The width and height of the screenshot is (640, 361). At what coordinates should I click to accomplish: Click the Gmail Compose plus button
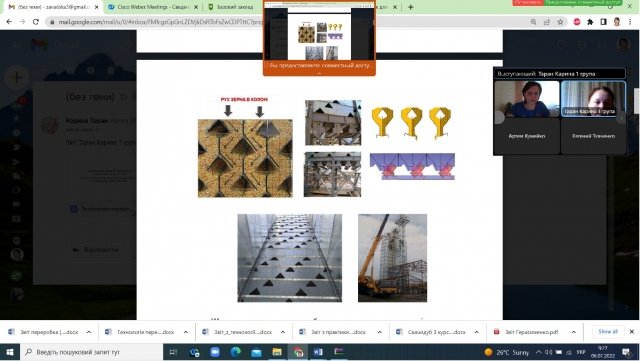(x=16, y=77)
